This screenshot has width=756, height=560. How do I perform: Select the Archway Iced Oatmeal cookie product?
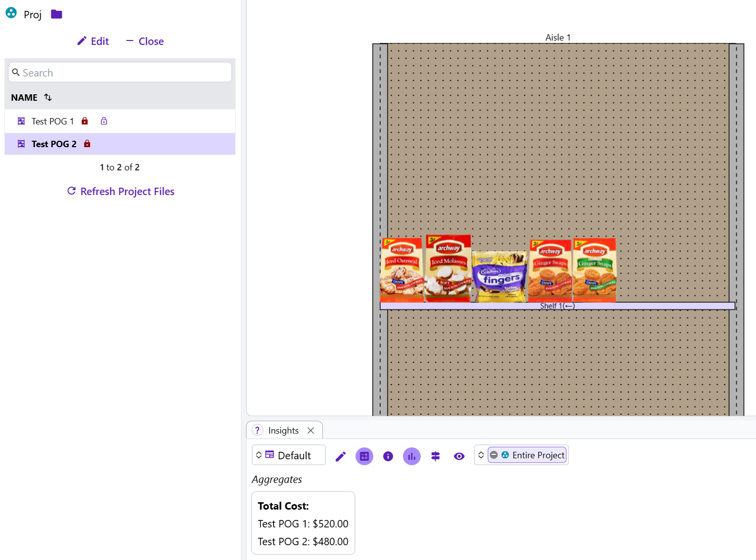[402, 270]
